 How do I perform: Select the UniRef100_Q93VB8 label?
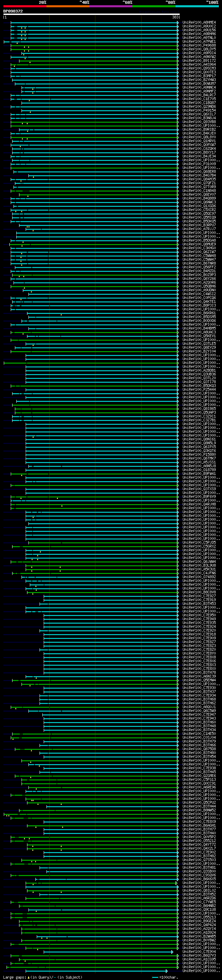pos(199,122)
